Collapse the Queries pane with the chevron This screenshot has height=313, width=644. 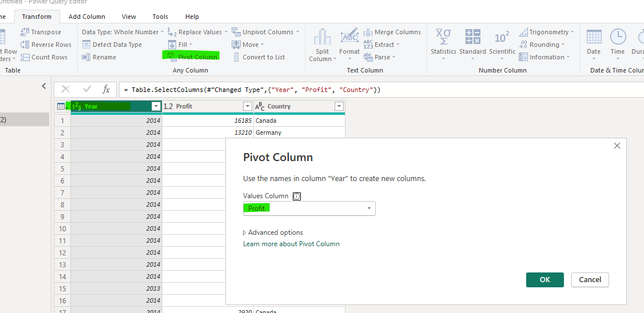pos(44,86)
